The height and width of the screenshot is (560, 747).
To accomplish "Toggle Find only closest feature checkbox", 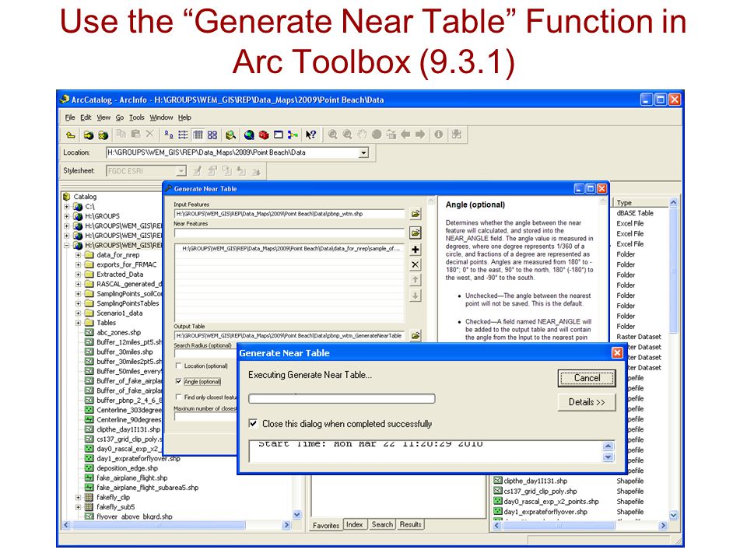I will (179, 397).
